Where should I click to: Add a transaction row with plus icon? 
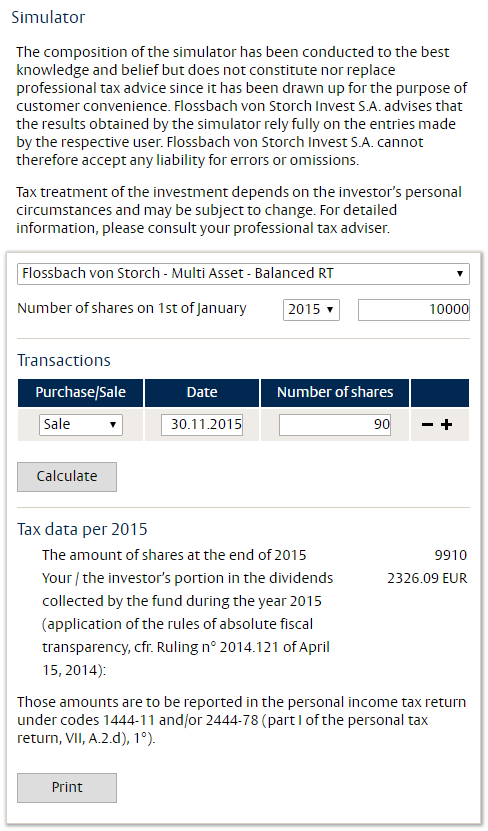click(x=447, y=425)
